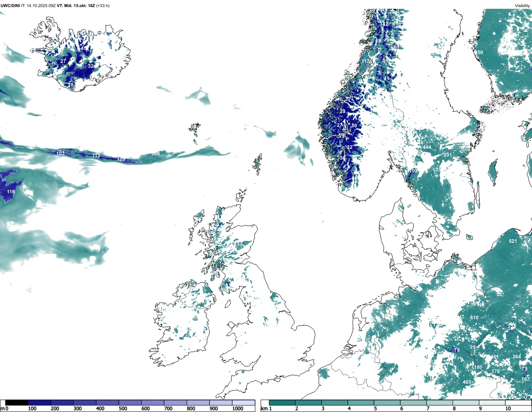Click the '10' label on the kilometre legend
The height and width of the screenshot is (412, 532).
(508, 409)
